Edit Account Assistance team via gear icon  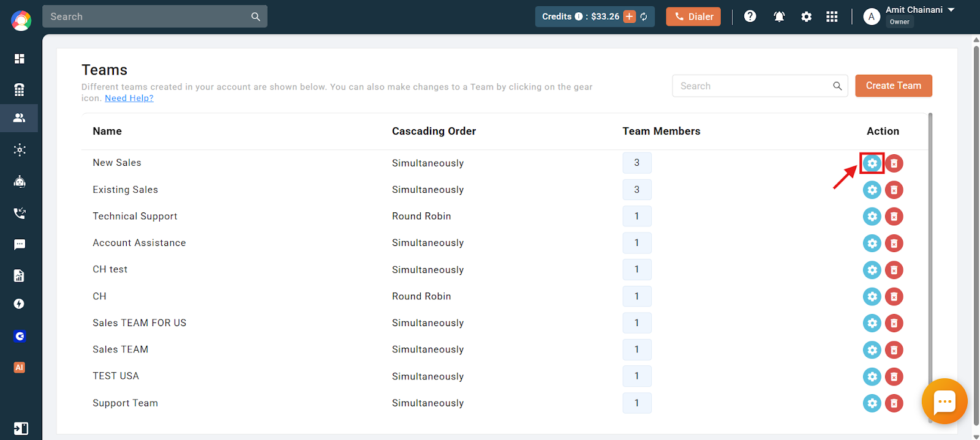872,243
